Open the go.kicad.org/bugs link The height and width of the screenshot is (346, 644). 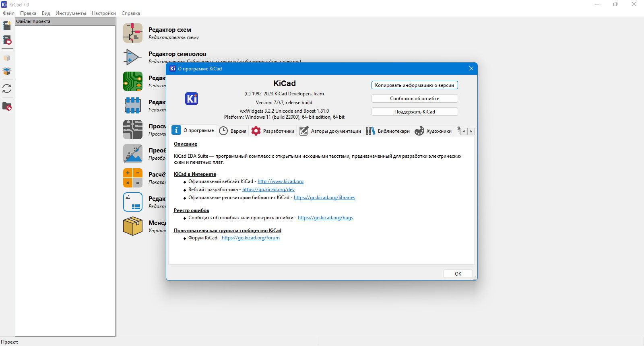pos(325,218)
